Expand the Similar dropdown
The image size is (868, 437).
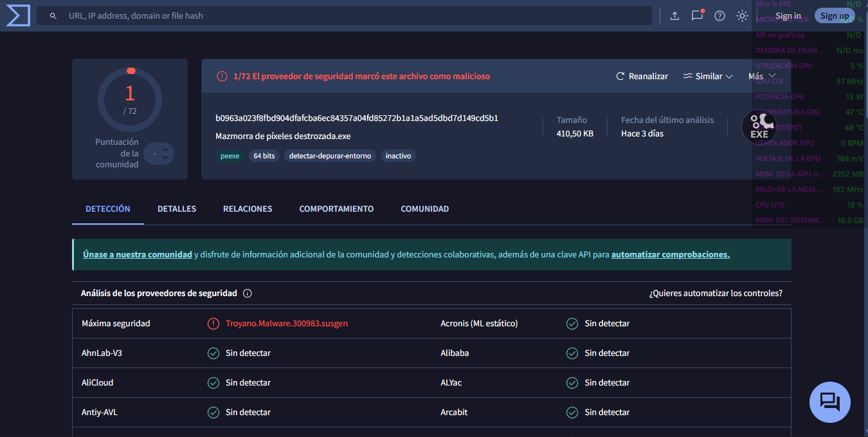(x=707, y=76)
